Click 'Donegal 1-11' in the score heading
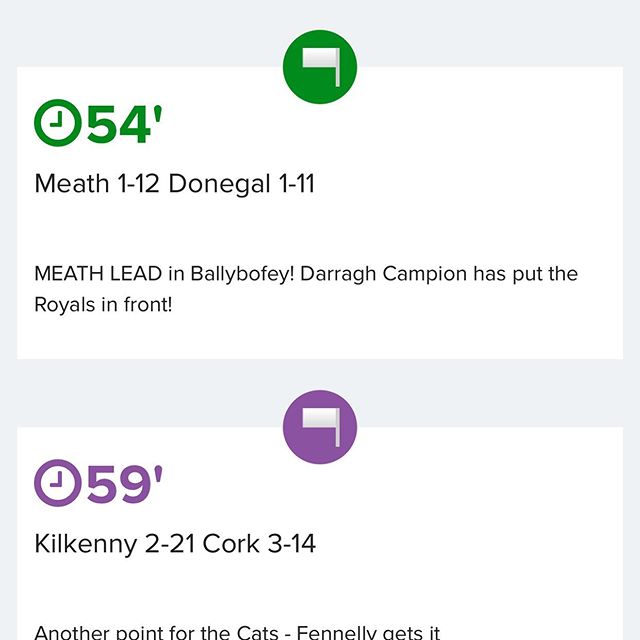640x640 pixels. [x=242, y=183]
